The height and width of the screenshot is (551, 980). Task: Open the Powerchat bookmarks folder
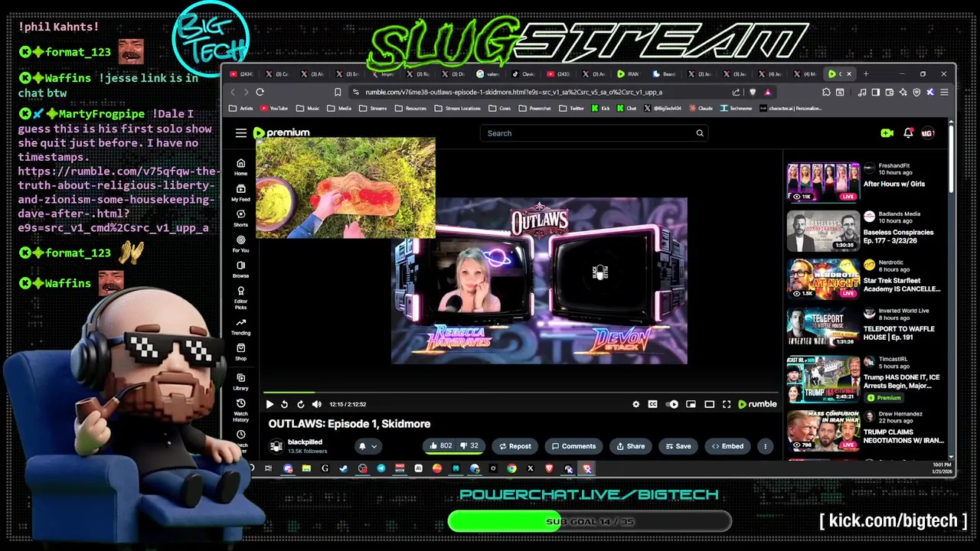(535, 108)
